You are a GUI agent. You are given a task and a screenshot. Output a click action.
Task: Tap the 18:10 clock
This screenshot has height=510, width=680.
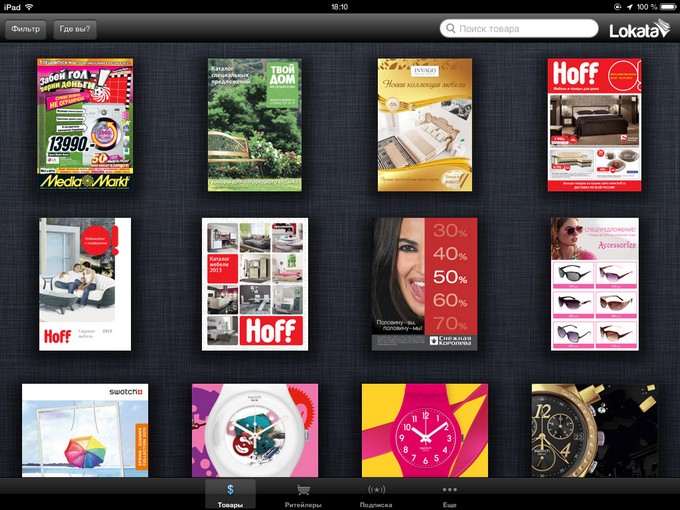pyautogui.click(x=339, y=7)
